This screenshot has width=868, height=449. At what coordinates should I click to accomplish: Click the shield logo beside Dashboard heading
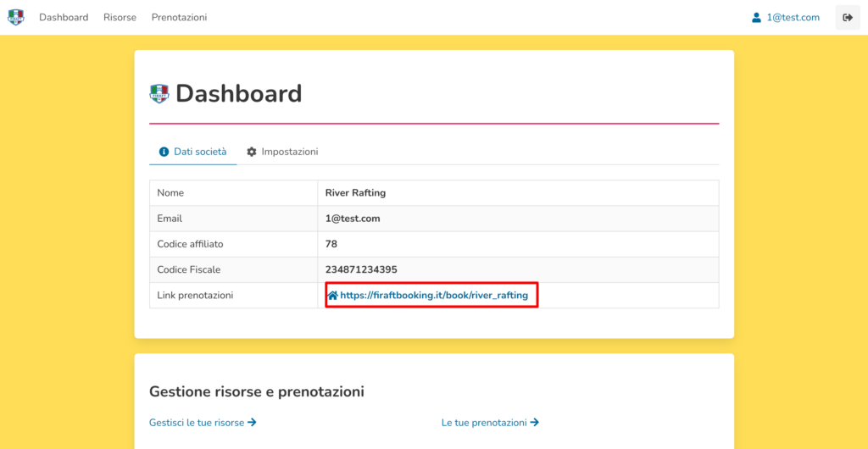(159, 94)
